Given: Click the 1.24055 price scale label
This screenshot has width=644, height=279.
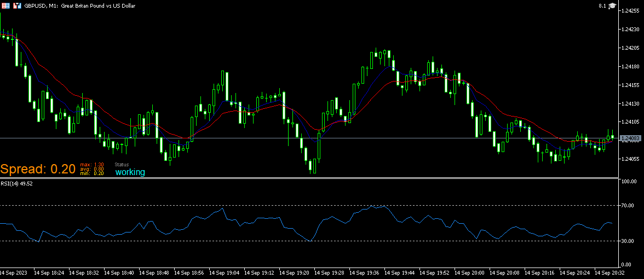Looking at the screenshot, I should 630,159.
